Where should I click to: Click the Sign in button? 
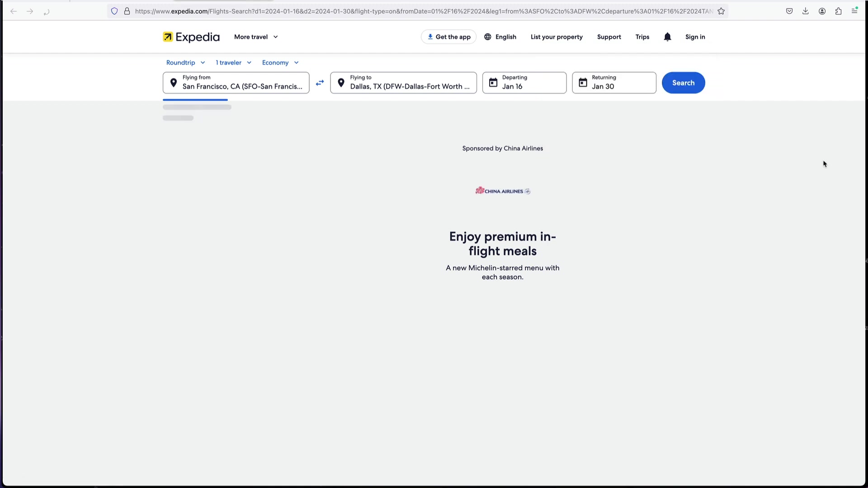tap(695, 37)
